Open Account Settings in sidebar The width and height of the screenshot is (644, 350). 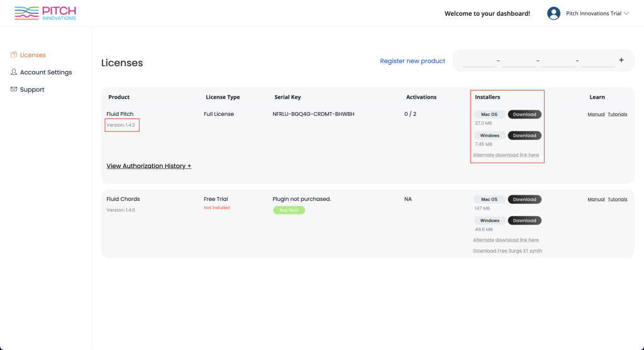(45, 72)
